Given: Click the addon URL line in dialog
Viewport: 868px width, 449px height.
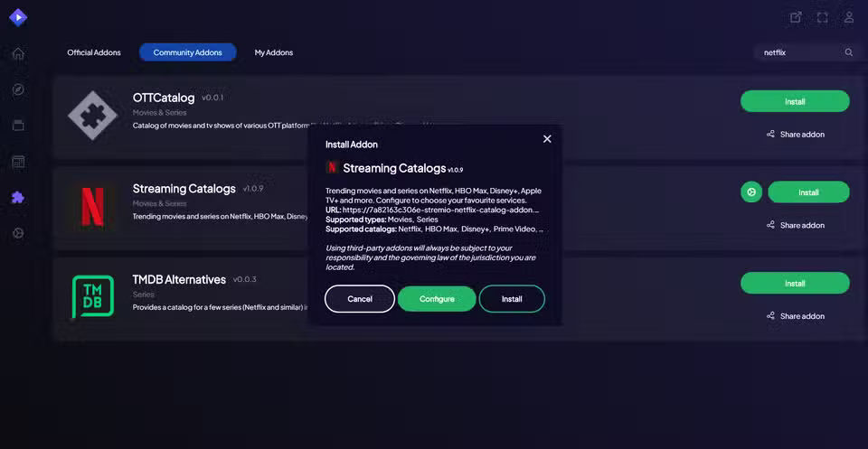Looking at the screenshot, I should pos(432,210).
